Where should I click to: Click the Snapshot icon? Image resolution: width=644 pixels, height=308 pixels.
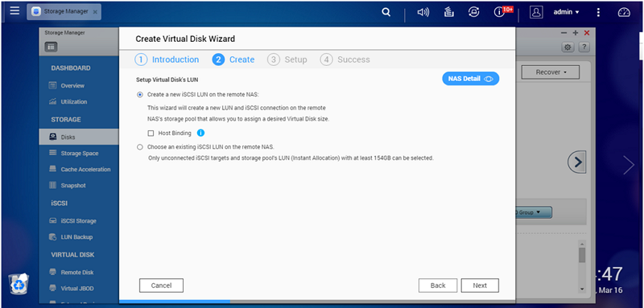tap(52, 185)
